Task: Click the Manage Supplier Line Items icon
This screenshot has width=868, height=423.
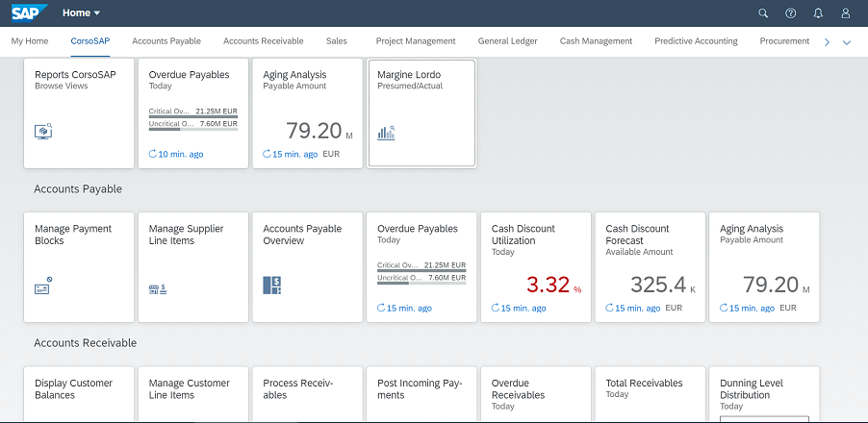Action: pyautogui.click(x=158, y=288)
